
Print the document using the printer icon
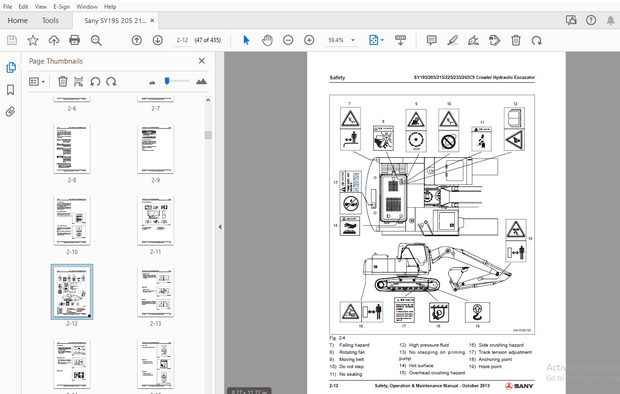click(x=74, y=40)
